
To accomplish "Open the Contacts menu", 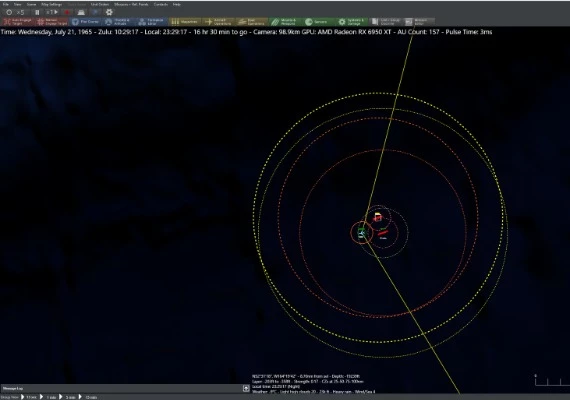I will [x=161, y=4].
